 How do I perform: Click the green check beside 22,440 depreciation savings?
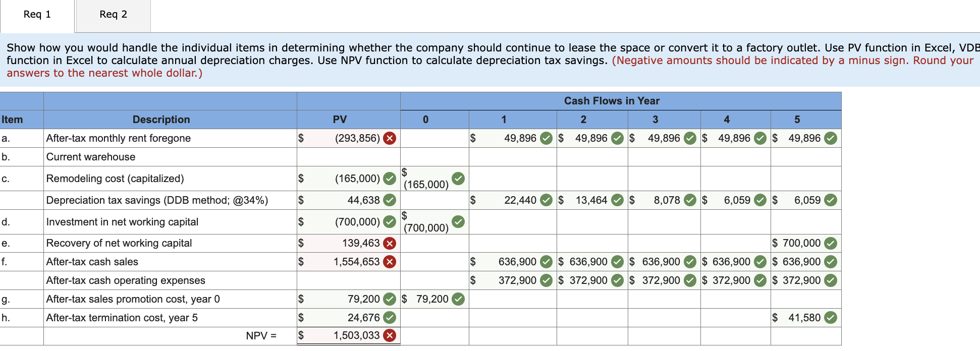tap(546, 200)
